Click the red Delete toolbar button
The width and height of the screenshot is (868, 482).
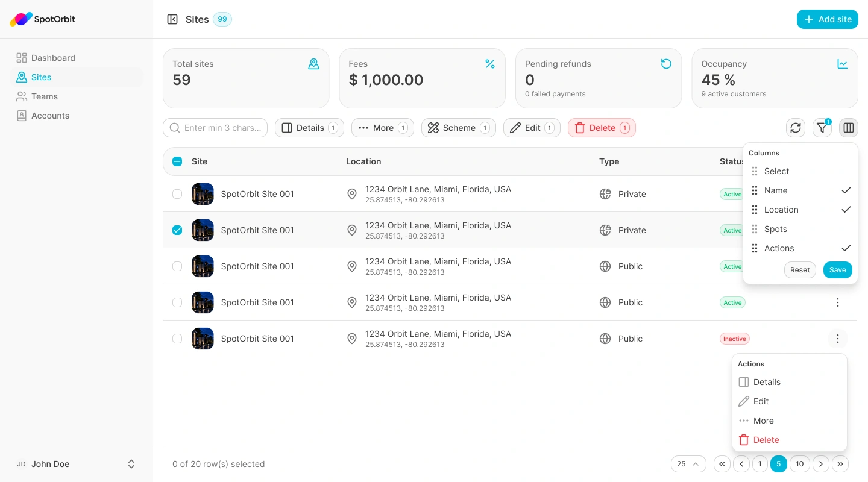(602, 128)
